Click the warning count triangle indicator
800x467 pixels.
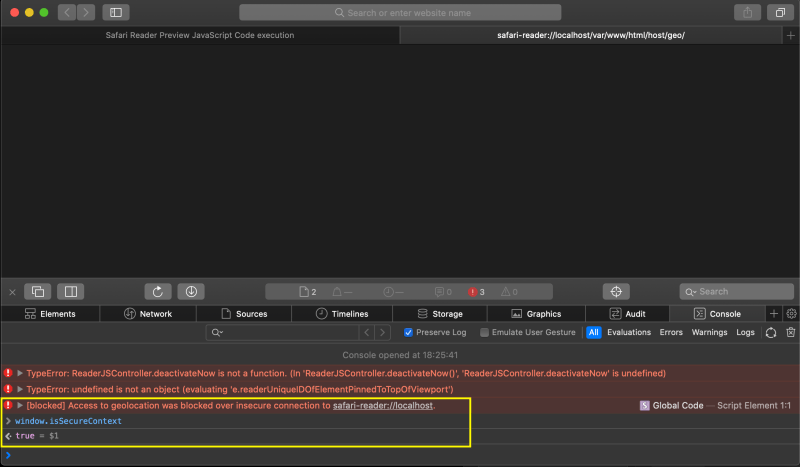tap(509, 292)
